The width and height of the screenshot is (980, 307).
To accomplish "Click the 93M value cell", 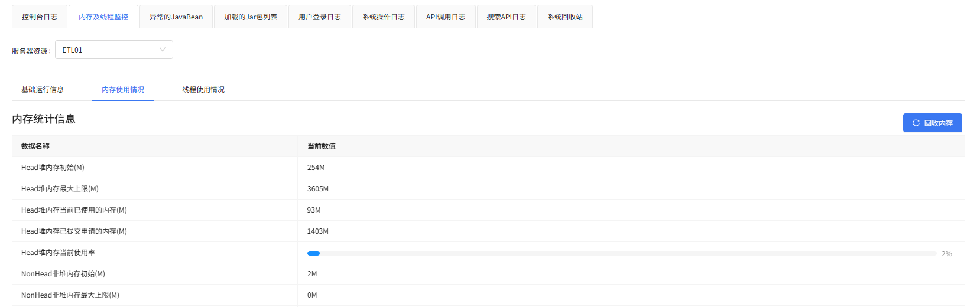I will click(631, 210).
